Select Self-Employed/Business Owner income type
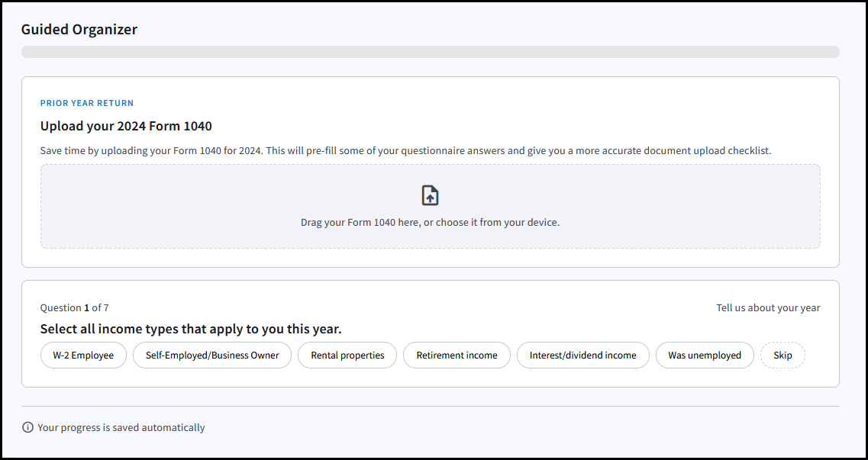The width and height of the screenshot is (868, 460). click(x=212, y=355)
